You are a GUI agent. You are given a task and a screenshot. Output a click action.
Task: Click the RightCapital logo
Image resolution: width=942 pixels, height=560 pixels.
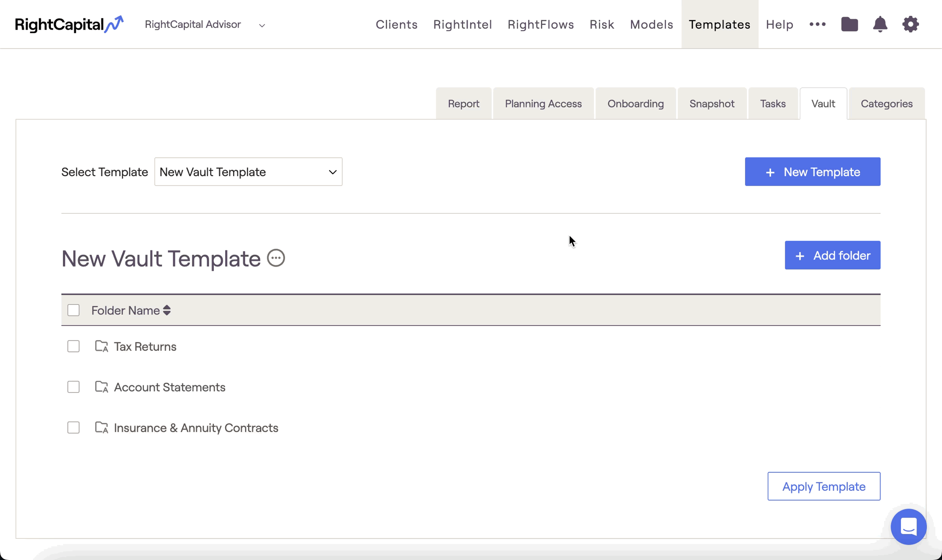[69, 24]
